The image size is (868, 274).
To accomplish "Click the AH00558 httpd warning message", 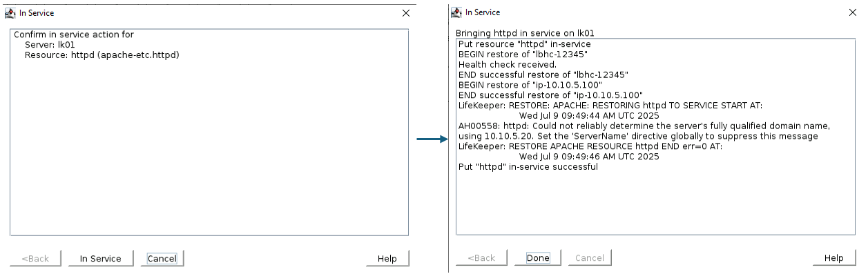I will 644,131.
